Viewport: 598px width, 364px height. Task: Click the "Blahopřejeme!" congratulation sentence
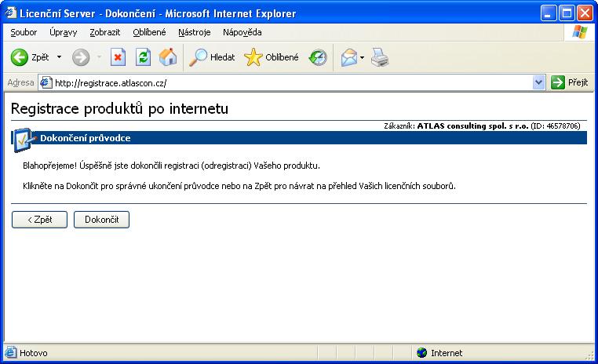[x=171, y=166]
